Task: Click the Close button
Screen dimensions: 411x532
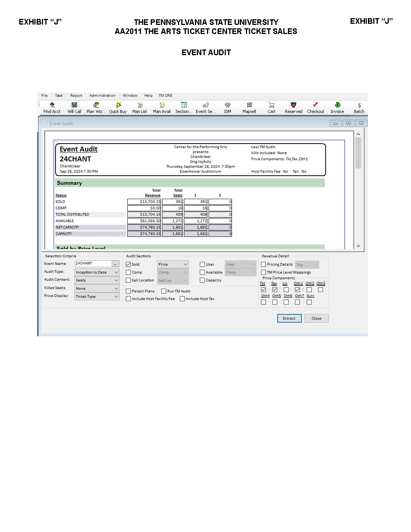Action: pos(317,319)
